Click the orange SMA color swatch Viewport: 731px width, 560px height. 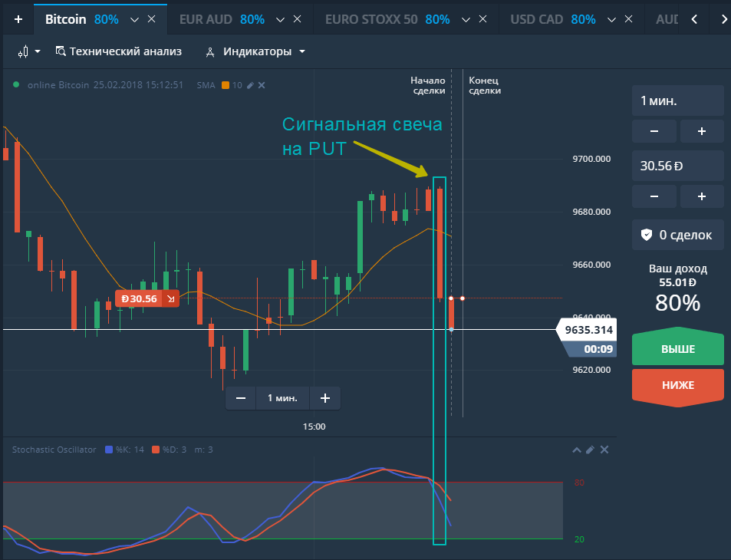pyautogui.click(x=226, y=85)
